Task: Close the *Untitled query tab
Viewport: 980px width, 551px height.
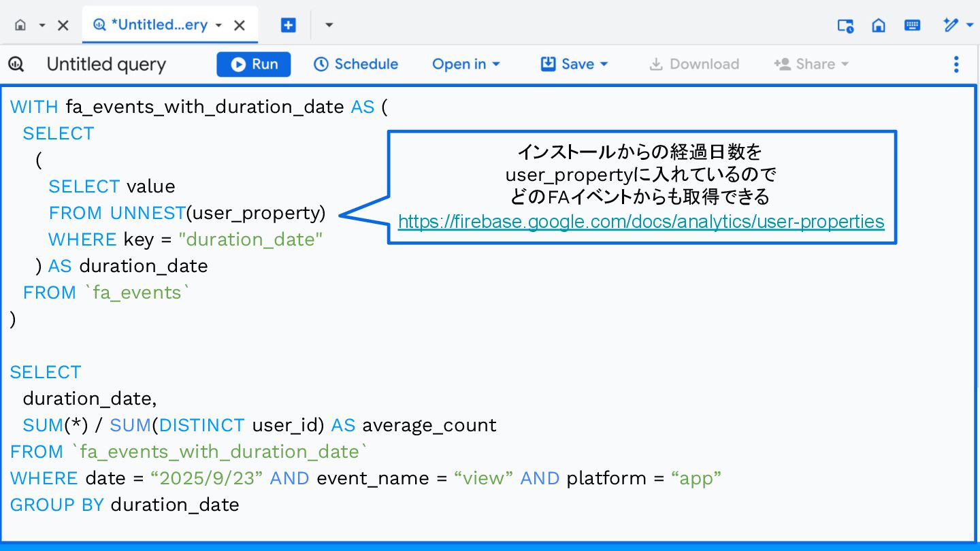Action: (240, 25)
